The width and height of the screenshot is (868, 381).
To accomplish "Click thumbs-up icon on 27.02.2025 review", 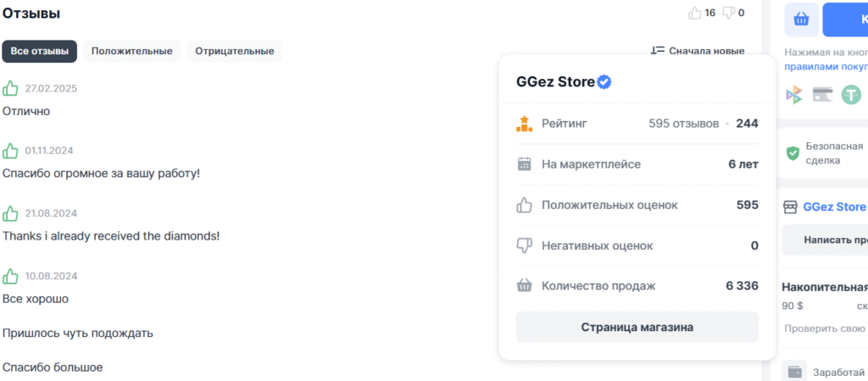I will [10, 88].
